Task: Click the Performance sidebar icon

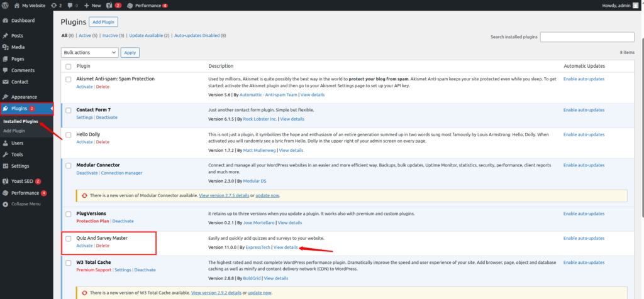Action: pos(5,193)
